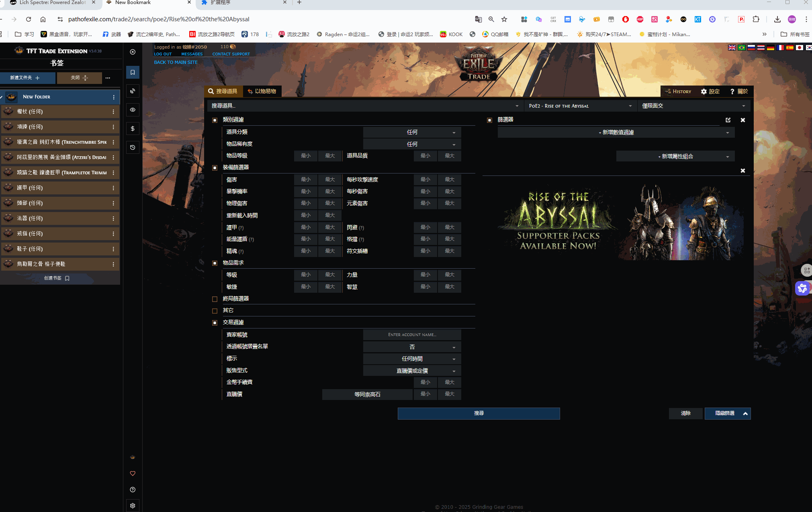Viewport: 812px width, 512px height.
Task: Click the BACK TO MAIN SITE link
Action: tap(176, 62)
